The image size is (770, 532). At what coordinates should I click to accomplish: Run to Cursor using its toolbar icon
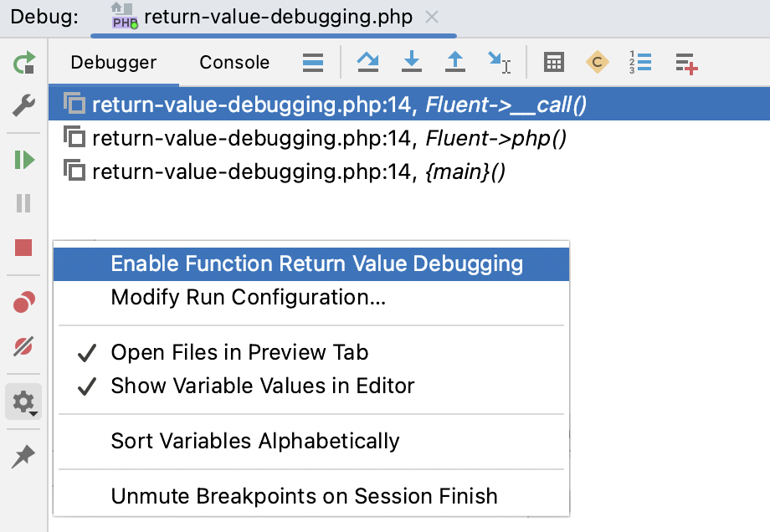(499, 62)
